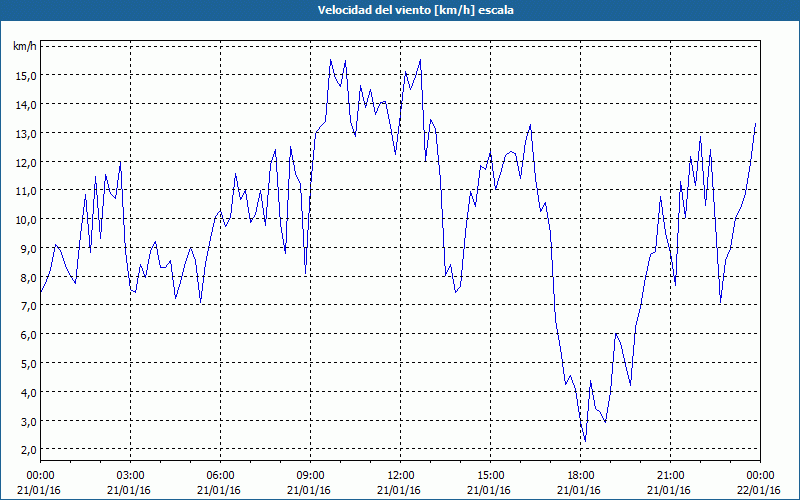
Task: Click the 10,0 y-axis label
Action: (26, 220)
